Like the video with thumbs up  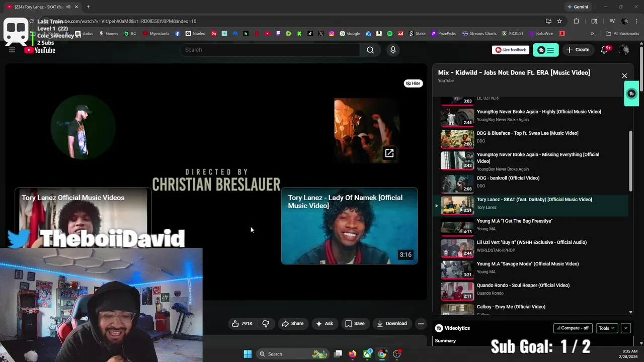pos(242,323)
